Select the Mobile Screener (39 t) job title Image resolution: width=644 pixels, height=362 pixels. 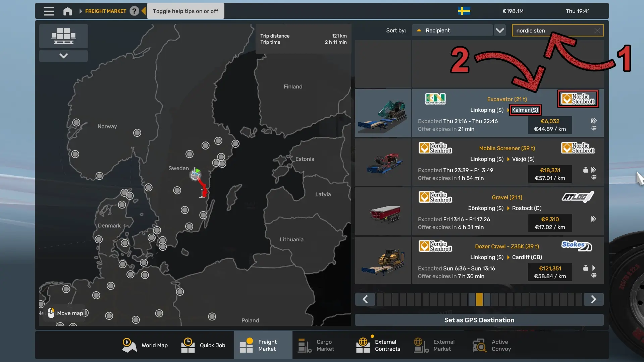[507, 148]
